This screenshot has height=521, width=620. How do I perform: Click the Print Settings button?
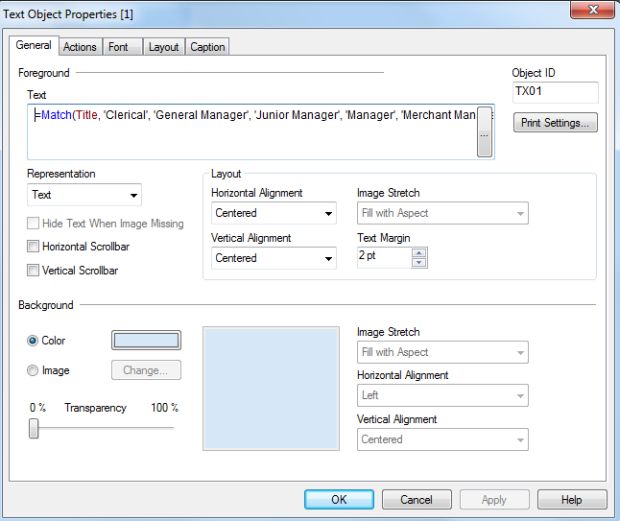tap(555, 124)
